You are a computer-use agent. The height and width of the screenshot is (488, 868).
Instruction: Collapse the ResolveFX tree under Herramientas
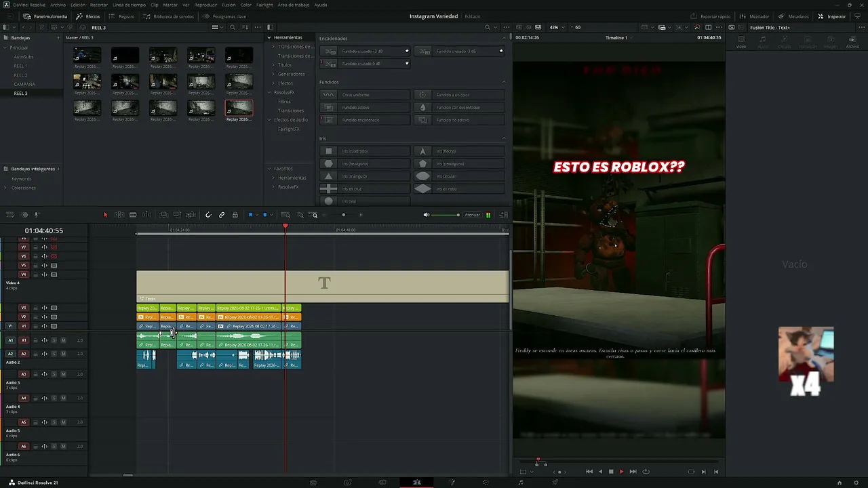pos(269,92)
